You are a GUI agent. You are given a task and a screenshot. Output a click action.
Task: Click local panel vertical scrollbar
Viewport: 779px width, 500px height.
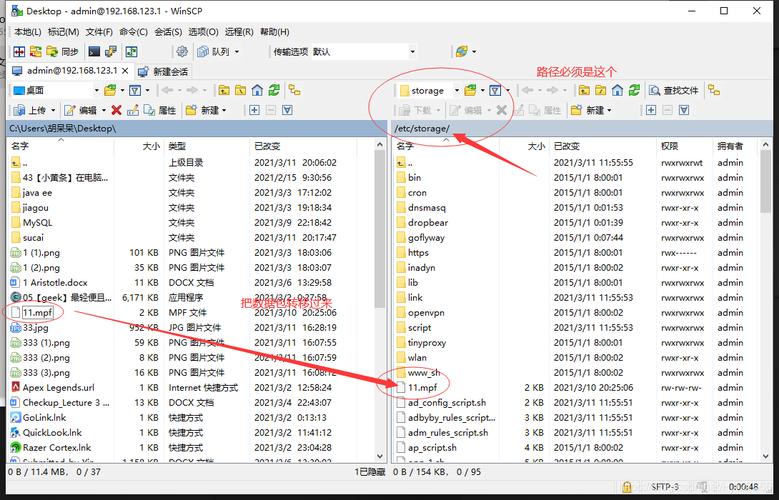[380, 301]
